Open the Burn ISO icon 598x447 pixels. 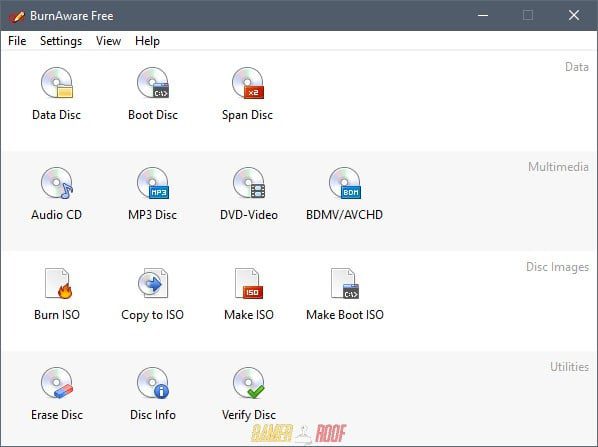click(58, 283)
